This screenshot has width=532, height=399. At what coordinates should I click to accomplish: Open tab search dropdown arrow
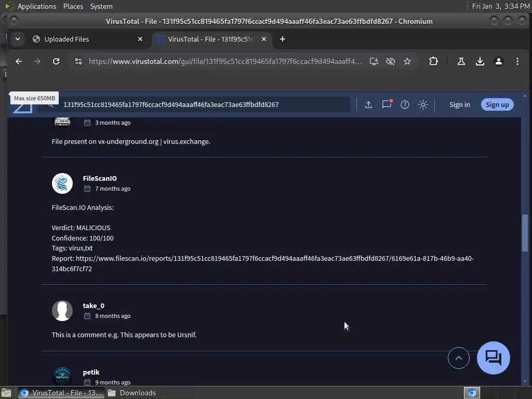(x=18, y=39)
